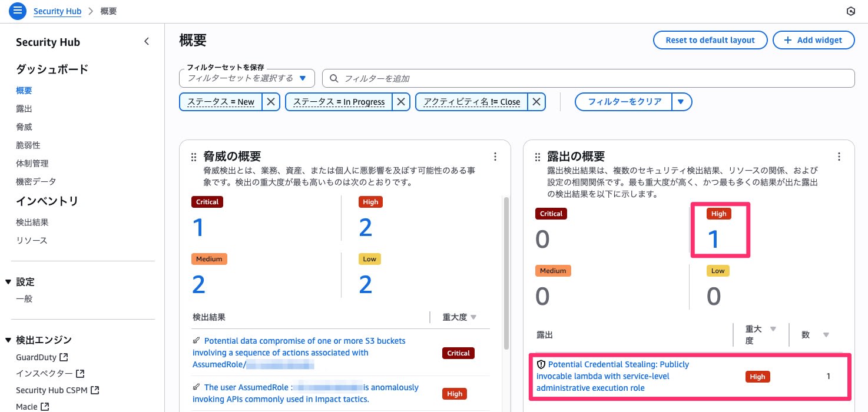
Task: Collapse the 検出エンジン section
Action: [x=8, y=340]
